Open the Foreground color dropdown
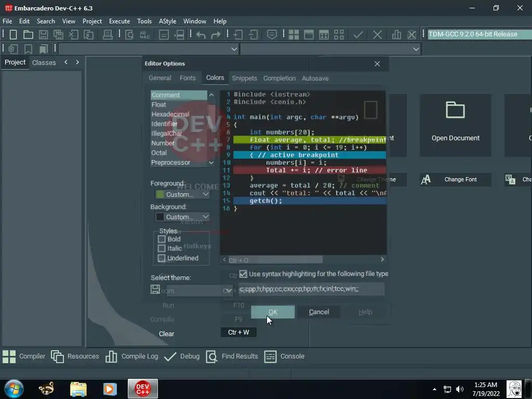The height and width of the screenshot is (399, 532). [205, 194]
